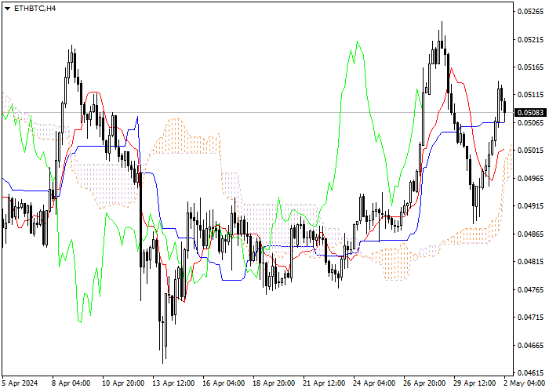Click the 0.04715 price axis label
The width and height of the screenshot is (549, 392).
531,318
